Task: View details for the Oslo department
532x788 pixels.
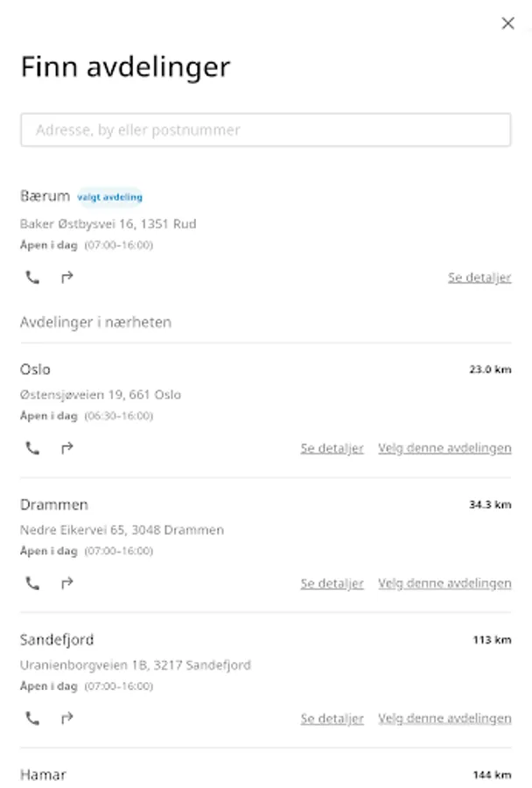Action: click(332, 448)
